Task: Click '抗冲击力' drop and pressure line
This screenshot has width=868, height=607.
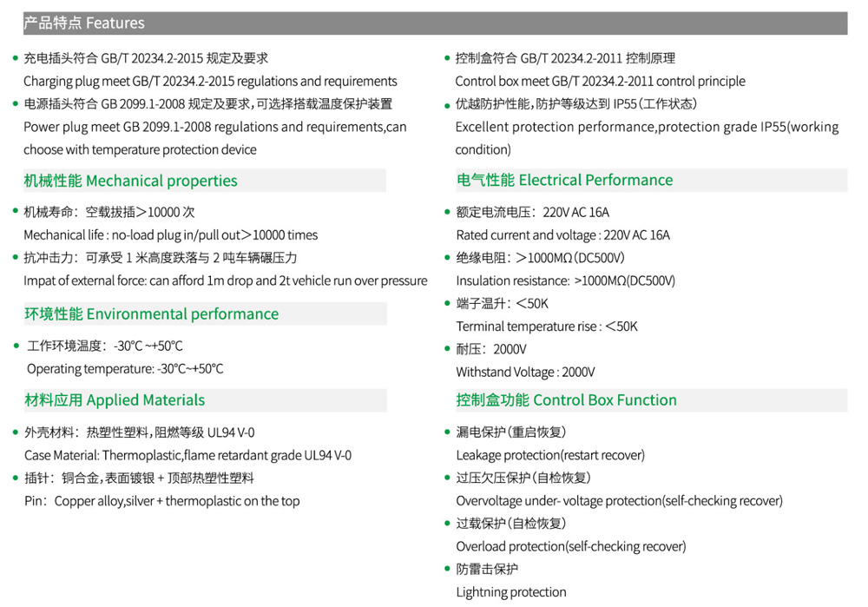Action: tap(161, 258)
